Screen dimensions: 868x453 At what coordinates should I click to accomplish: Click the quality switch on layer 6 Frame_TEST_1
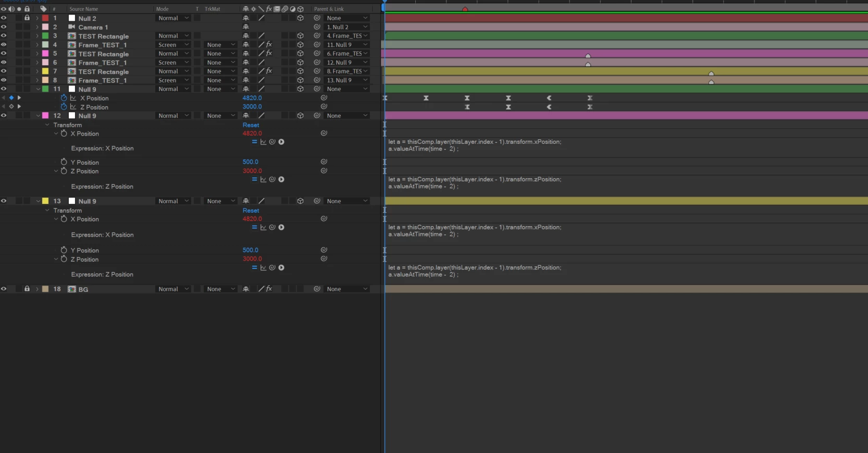[x=262, y=63]
